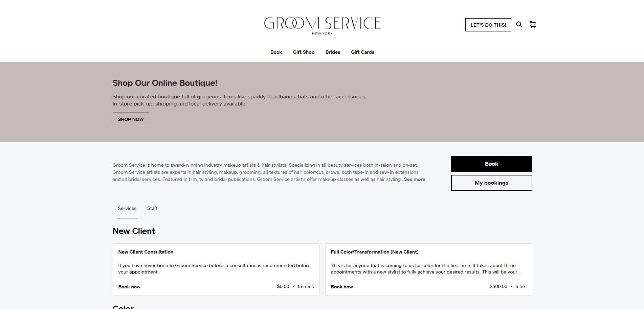Click the Groom Service New York logo

click(x=322, y=24)
